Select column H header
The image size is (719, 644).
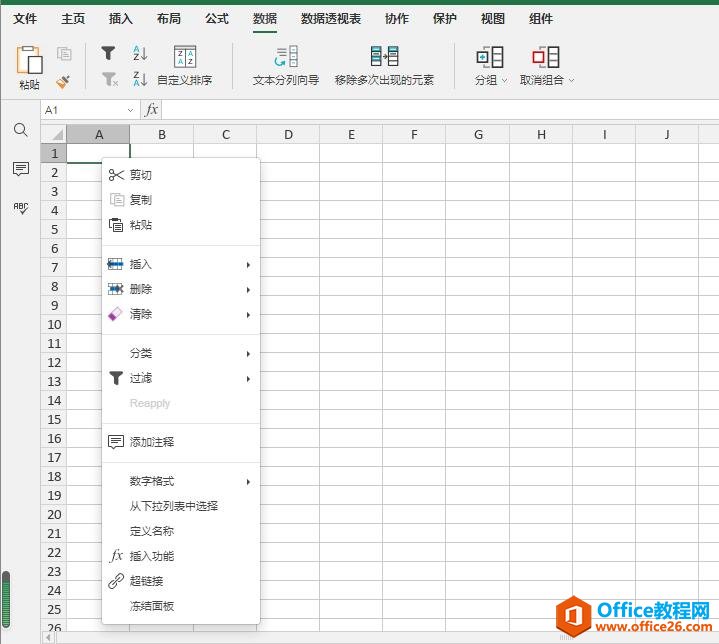541,134
